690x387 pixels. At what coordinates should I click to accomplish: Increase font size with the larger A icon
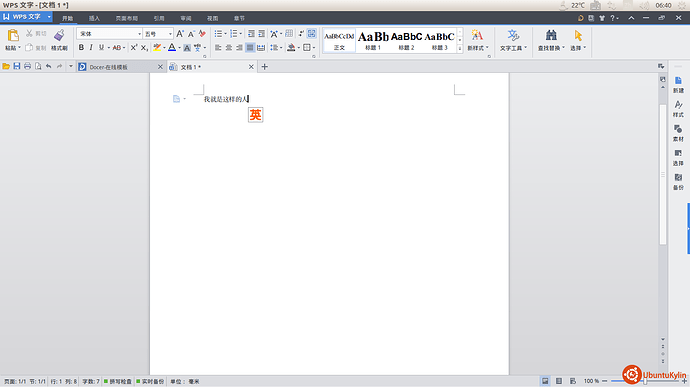click(180, 34)
